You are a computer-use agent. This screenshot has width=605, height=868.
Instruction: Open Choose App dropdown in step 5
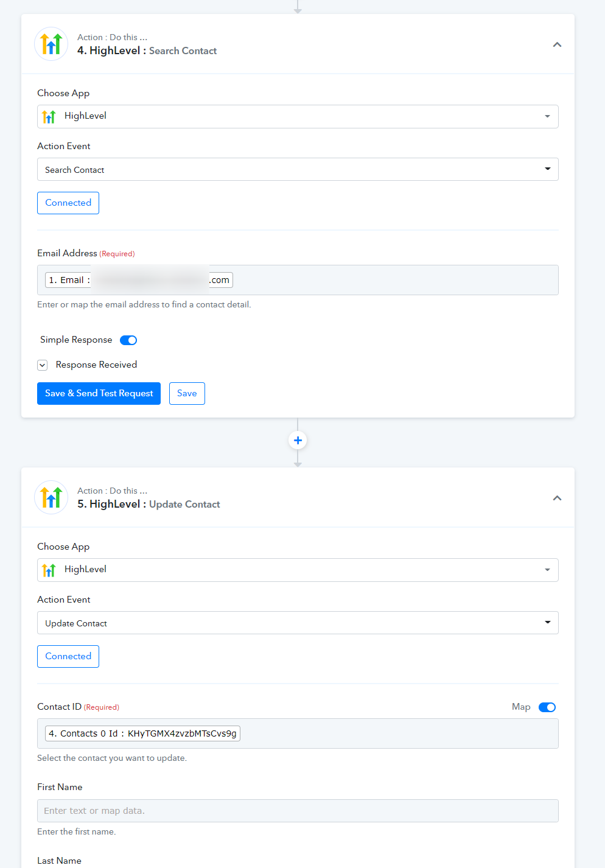298,570
